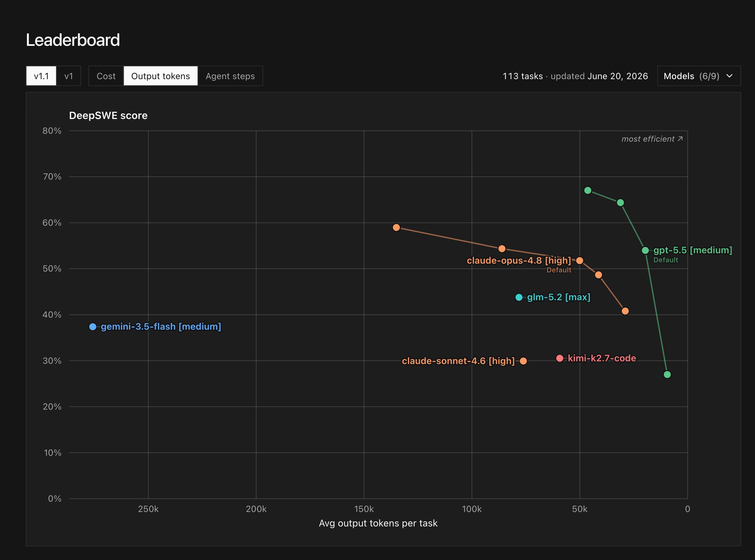Click the "glm-5.2 [max]" label

(x=559, y=297)
